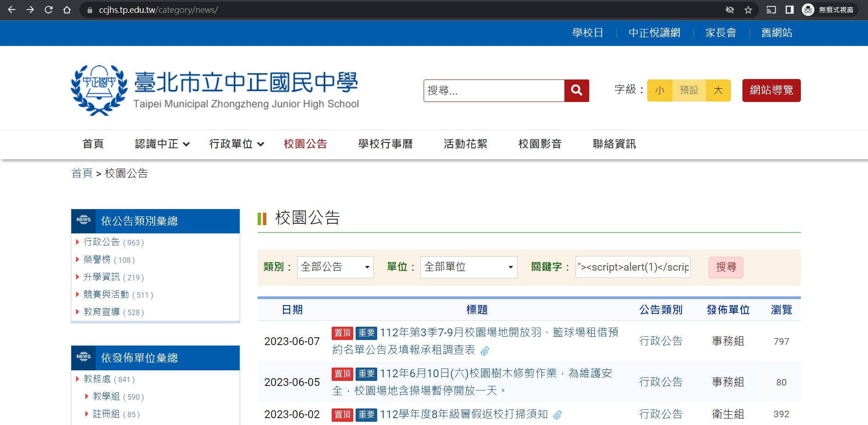Image resolution: width=868 pixels, height=425 pixels.
Task: Toggle the browser side panel icon
Action: 790,10
